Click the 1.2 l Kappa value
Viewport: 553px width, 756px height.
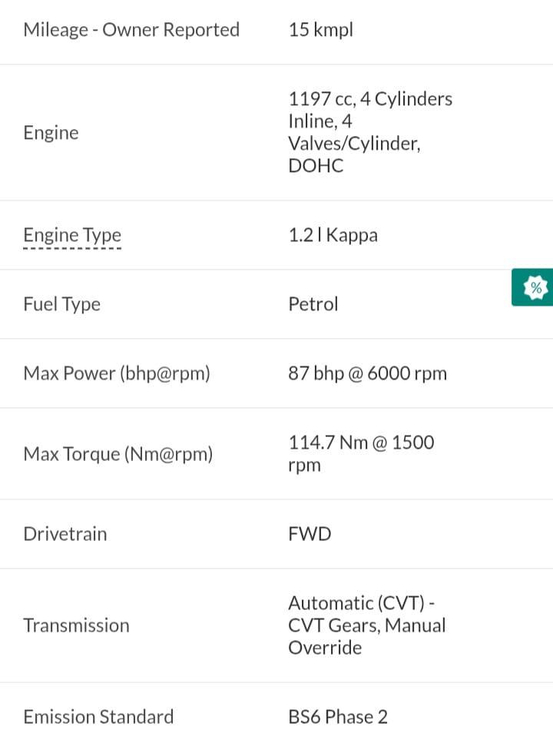(x=333, y=235)
